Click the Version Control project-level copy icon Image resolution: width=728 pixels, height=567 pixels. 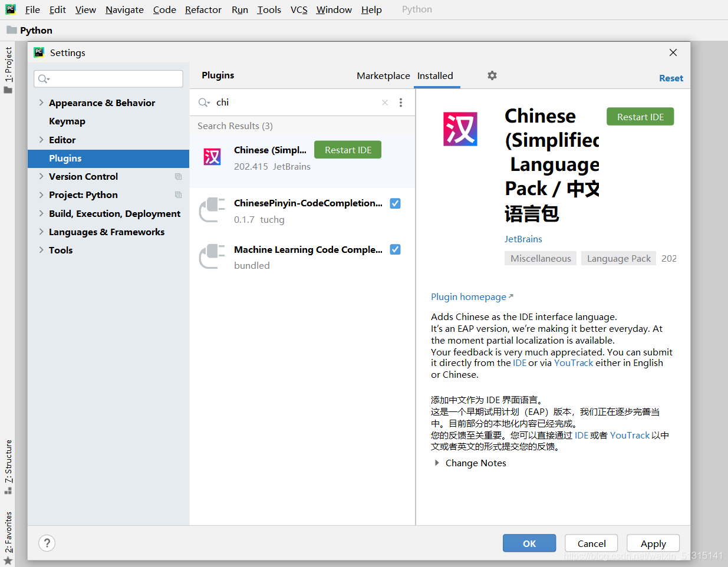pyautogui.click(x=178, y=177)
